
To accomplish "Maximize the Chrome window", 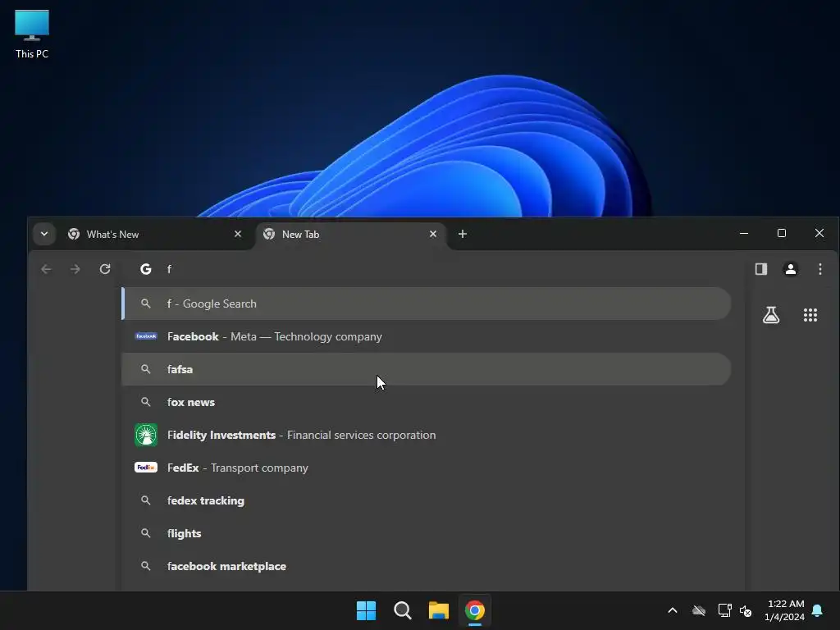I will pos(782,233).
